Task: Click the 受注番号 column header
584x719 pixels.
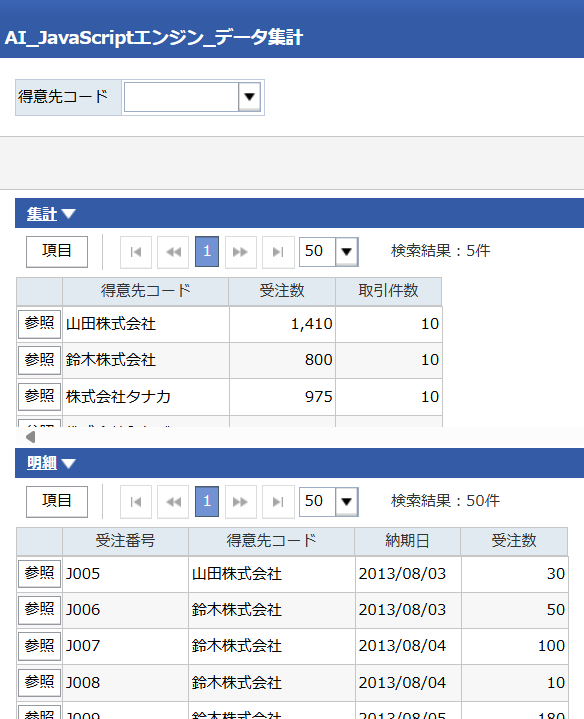Action: pyautogui.click(x=125, y=541)
